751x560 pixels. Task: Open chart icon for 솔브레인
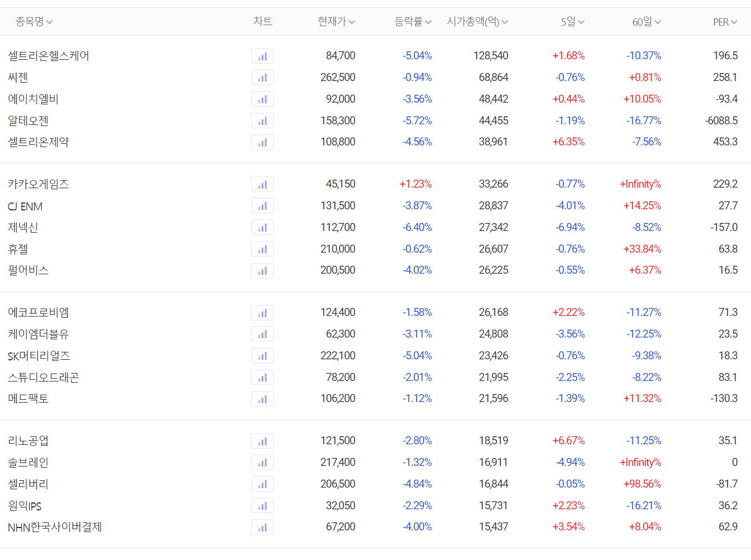tap(263, 462)
